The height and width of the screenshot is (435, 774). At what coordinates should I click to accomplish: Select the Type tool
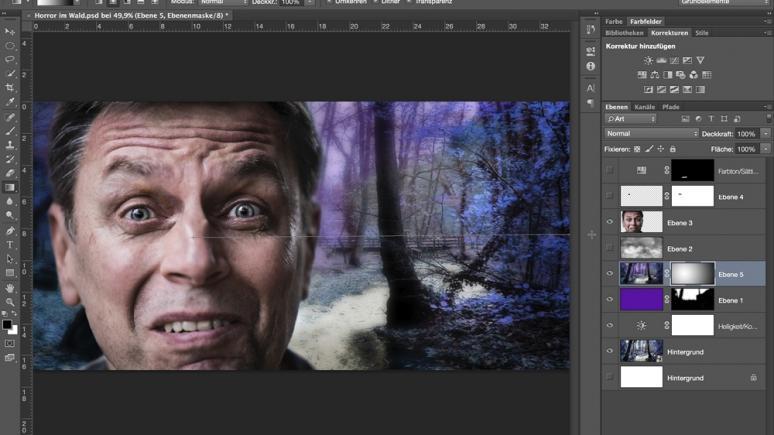click(x=10, y=244)
